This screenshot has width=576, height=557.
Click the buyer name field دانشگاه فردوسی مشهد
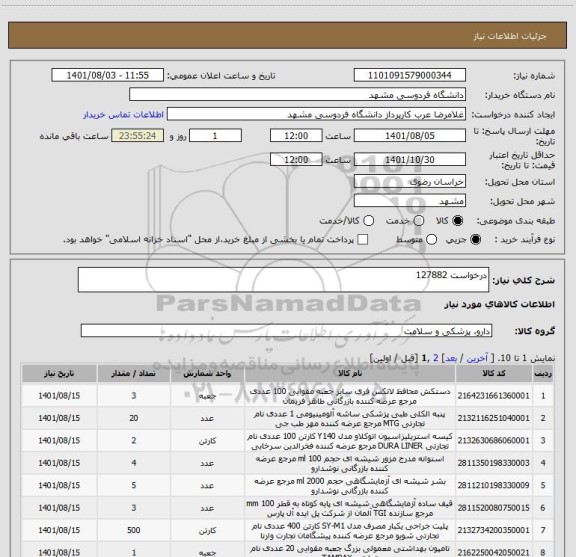click(298, 94)
